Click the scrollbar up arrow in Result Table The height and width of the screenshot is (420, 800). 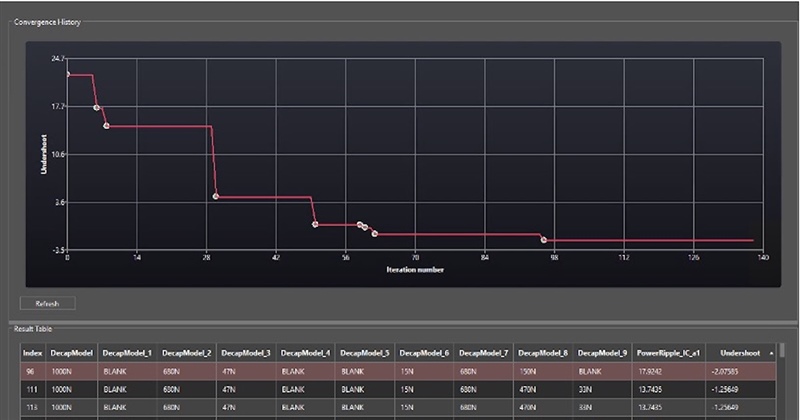[783, 349]
